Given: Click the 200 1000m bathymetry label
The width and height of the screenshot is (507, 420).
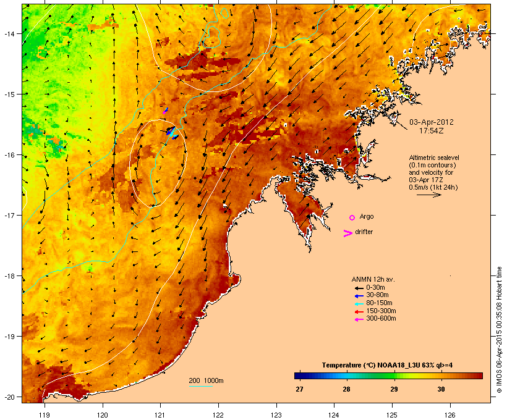Looking at the screenshot, I should click(x=206, y=380).
